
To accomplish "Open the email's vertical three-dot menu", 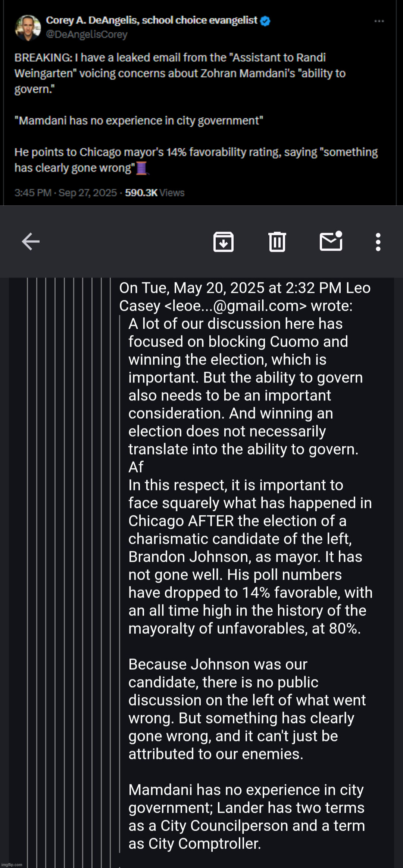I will tap(378, 242).
